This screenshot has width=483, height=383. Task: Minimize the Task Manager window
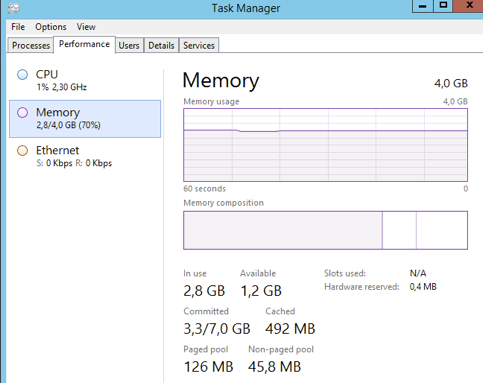coord(423,6)
